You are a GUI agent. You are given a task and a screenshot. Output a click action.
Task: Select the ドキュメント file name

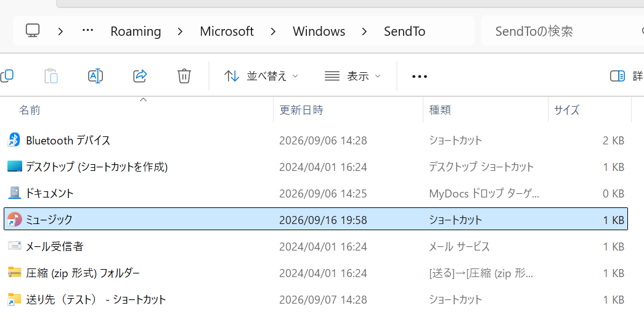(x=49, y=193)
